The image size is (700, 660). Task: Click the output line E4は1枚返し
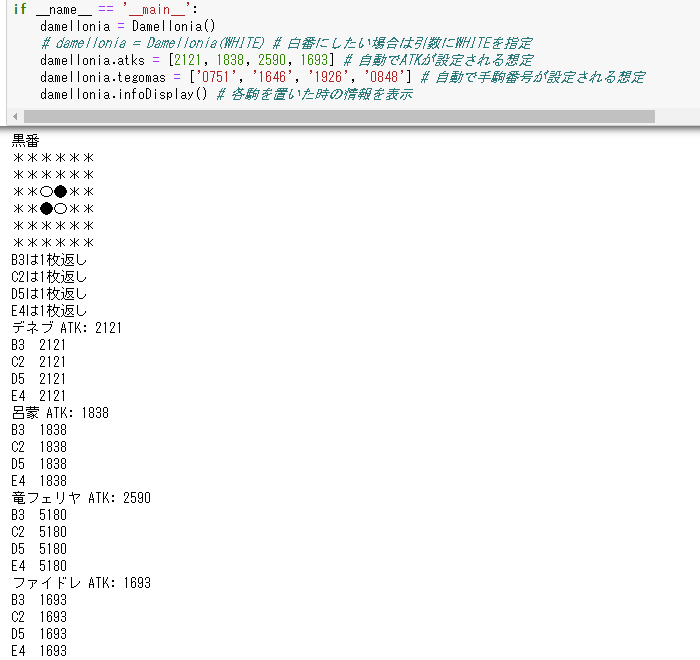(x=49, y=310)
